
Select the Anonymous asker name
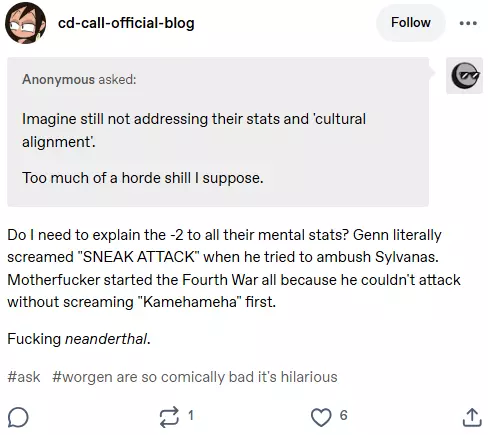tap(58, 79)
